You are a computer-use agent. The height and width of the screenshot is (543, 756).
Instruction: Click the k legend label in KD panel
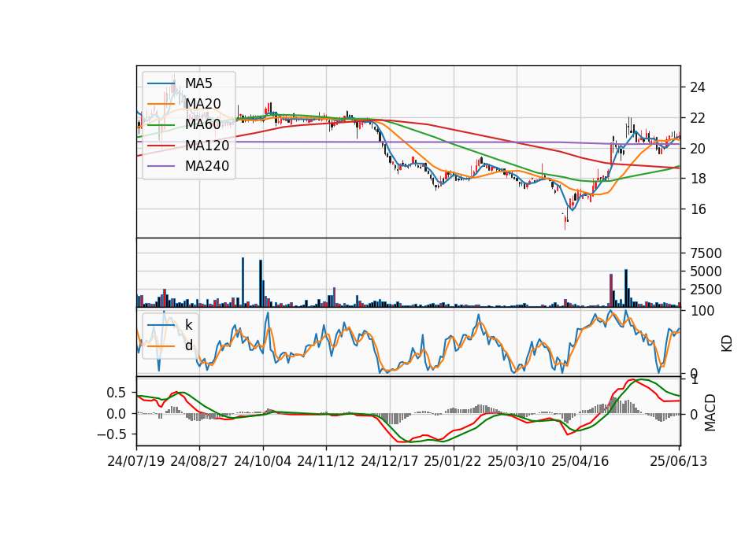(188, 325)
